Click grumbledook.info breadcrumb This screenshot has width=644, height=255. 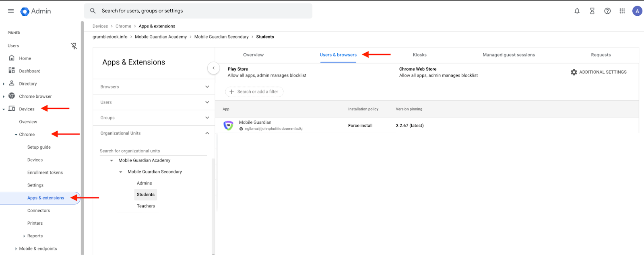pos(110,37)
